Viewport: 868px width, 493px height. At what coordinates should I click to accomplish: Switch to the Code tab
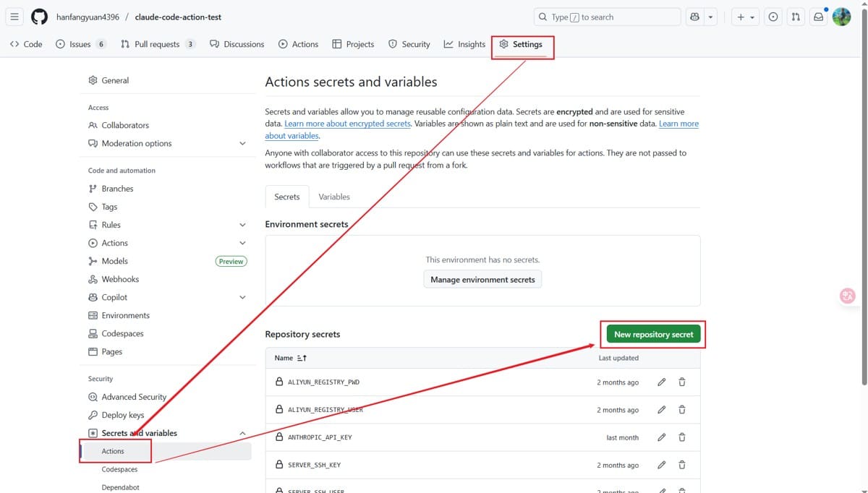pos(26,44)
